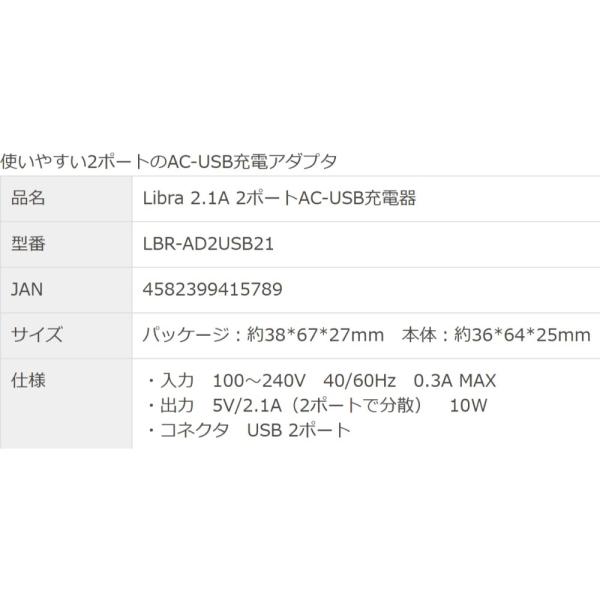Image resolution: width=600 pixels, height=600 pixels.
Task: Click model number LBR-AD2USB21
Action: point(208,244)
